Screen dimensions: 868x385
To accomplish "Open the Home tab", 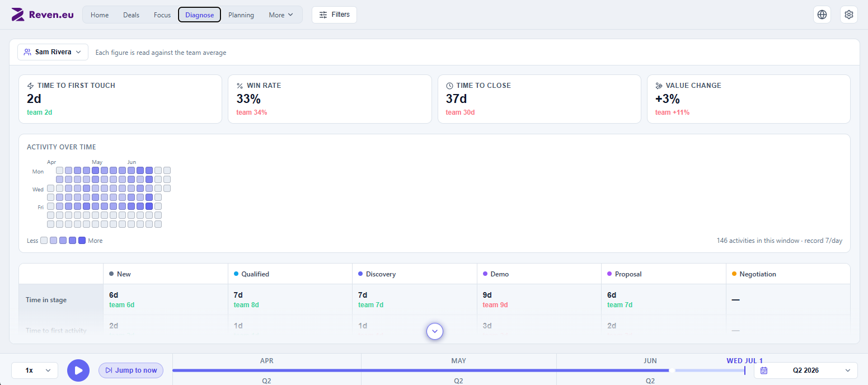I will click(100, 15).
